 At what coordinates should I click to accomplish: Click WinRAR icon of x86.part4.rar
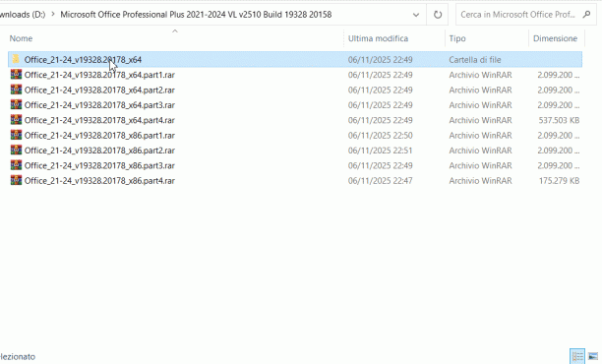(x=16, y=180)
